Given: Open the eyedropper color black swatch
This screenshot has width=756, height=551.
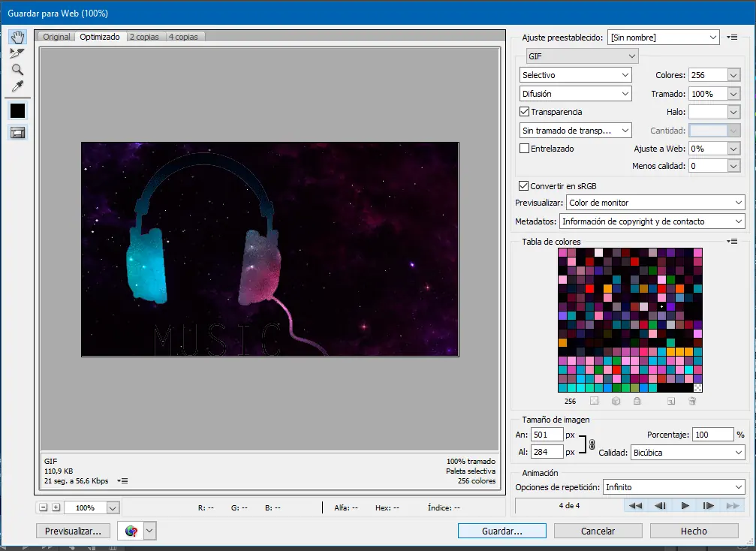Looking at the screenshot, I should point(17,111).
